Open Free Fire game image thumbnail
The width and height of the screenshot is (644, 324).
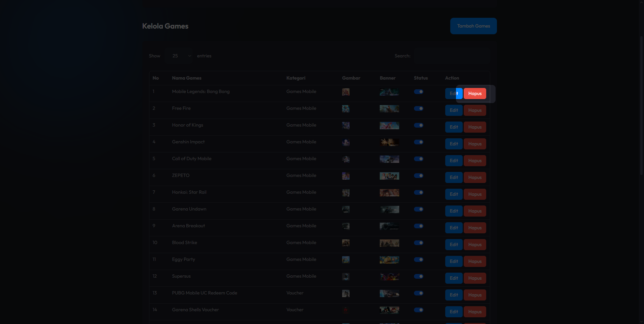tap(346, 109)
